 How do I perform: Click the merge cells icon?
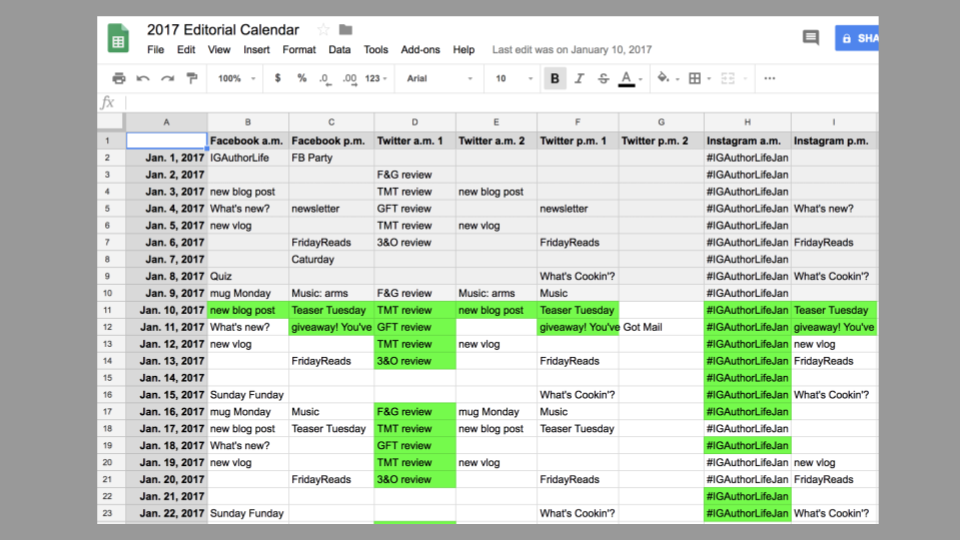727,78
